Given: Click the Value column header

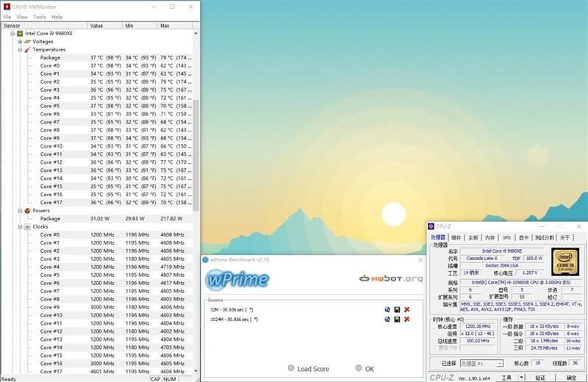Looking at the screenshot, I should coord(105,26).
